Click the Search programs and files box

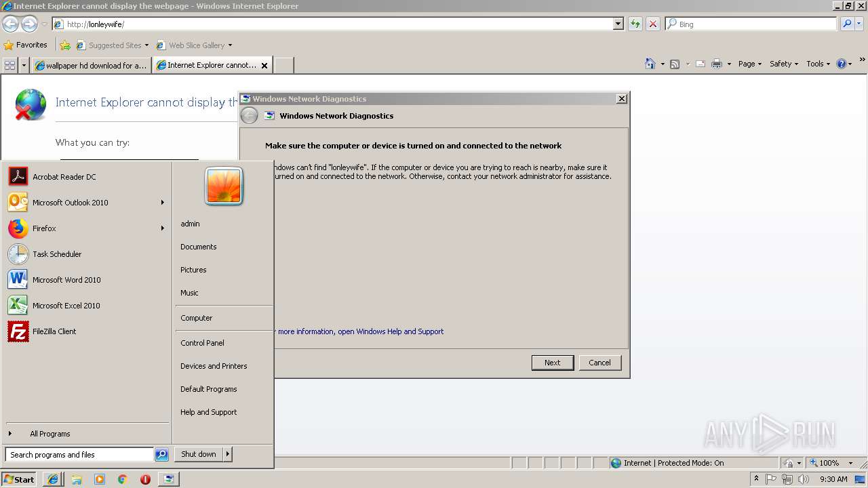(79, 455)
